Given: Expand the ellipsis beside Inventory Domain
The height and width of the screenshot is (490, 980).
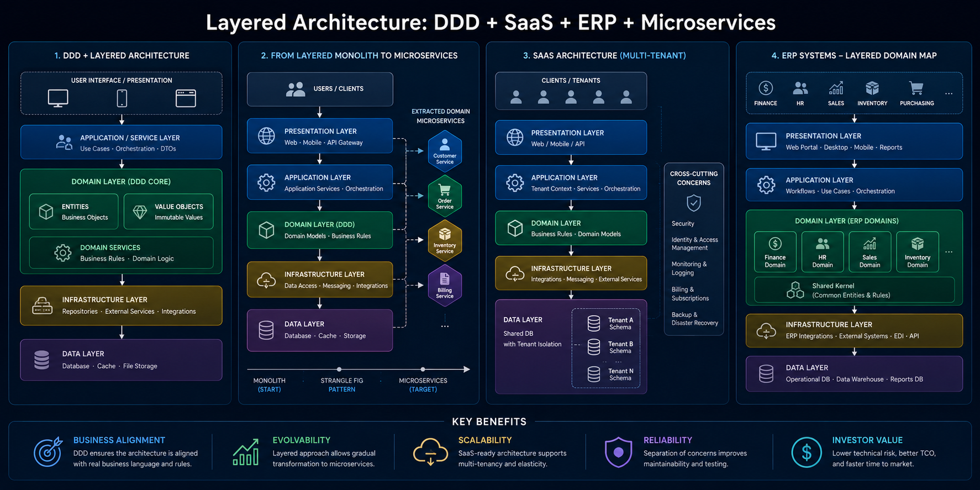Looking at the screenshot, I should (949, 252).
